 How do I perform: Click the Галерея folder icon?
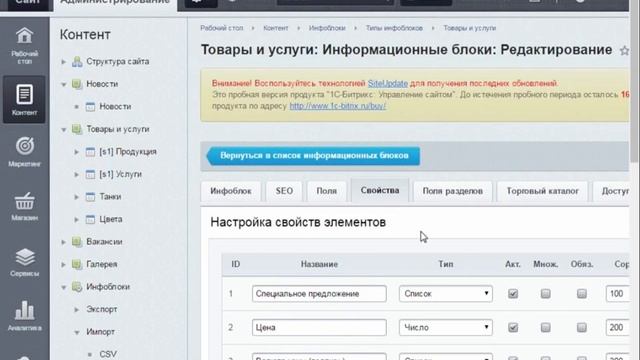click(77, 264)
